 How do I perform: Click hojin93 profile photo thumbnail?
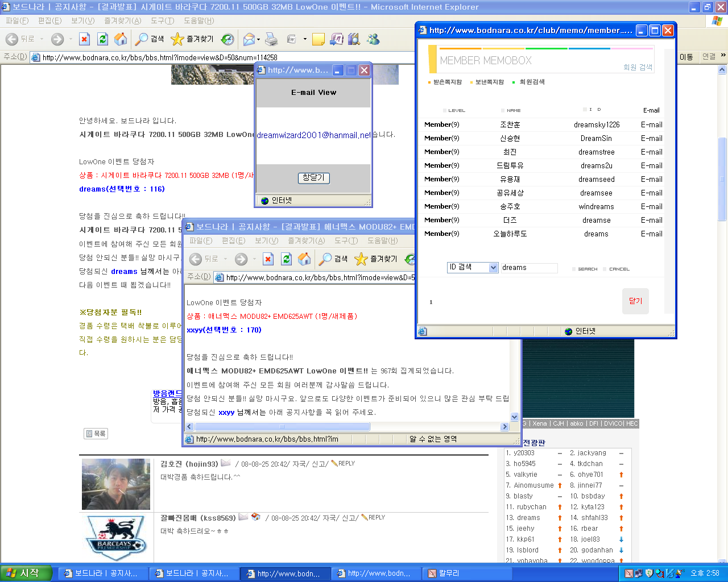[116, 484]
